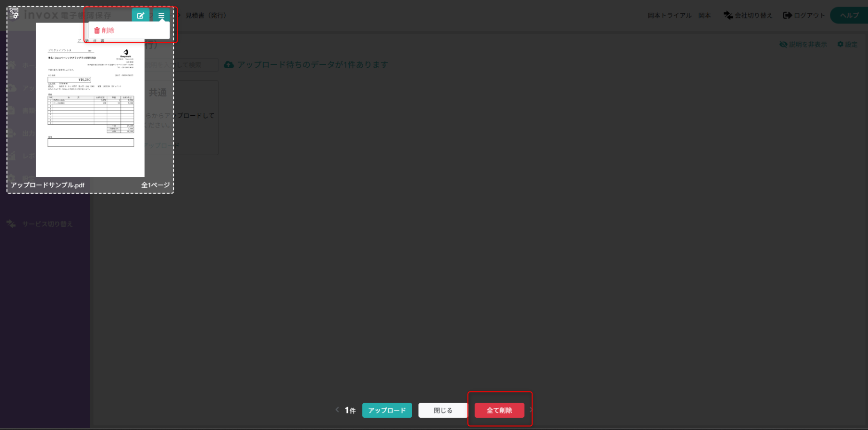This screenshot has width=868, height=430.
Task: Click the company switch icon
Action: pyautogui.click(x=728, y=16)
